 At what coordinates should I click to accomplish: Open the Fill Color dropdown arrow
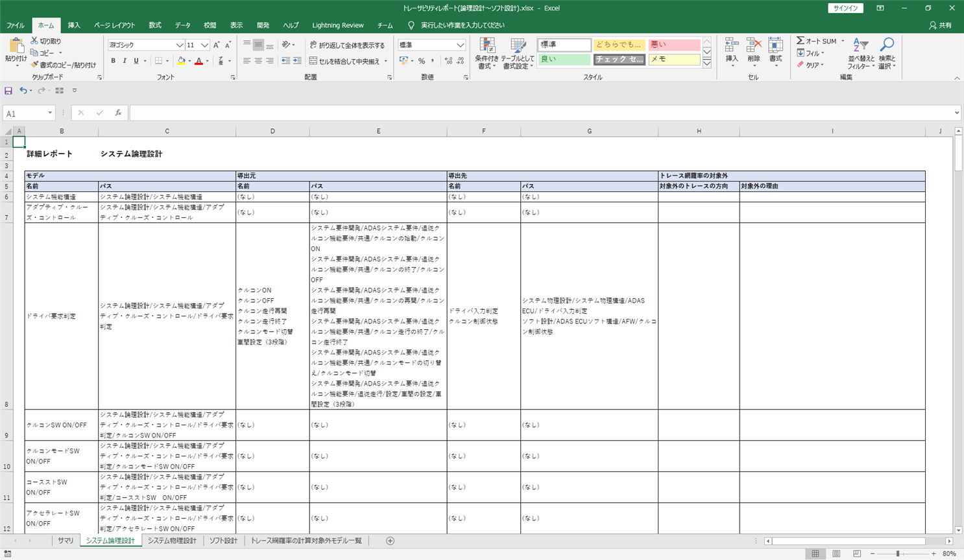tap(189, 61)
